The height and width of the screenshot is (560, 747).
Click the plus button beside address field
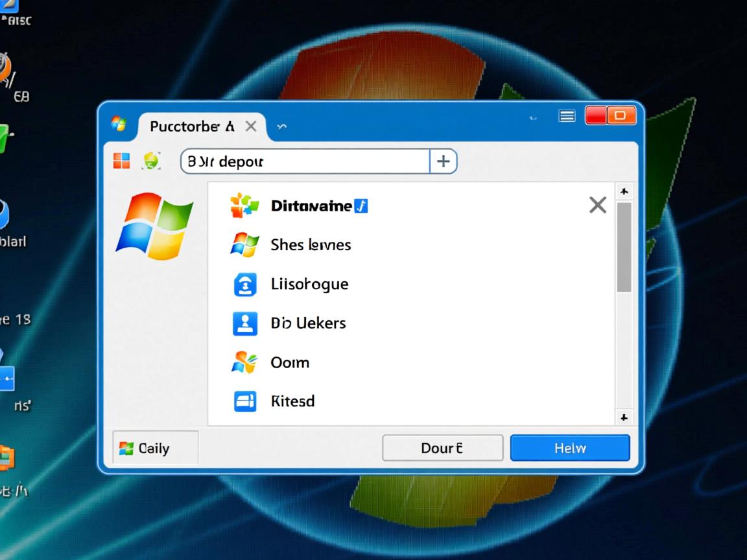(x=444, y=161)
